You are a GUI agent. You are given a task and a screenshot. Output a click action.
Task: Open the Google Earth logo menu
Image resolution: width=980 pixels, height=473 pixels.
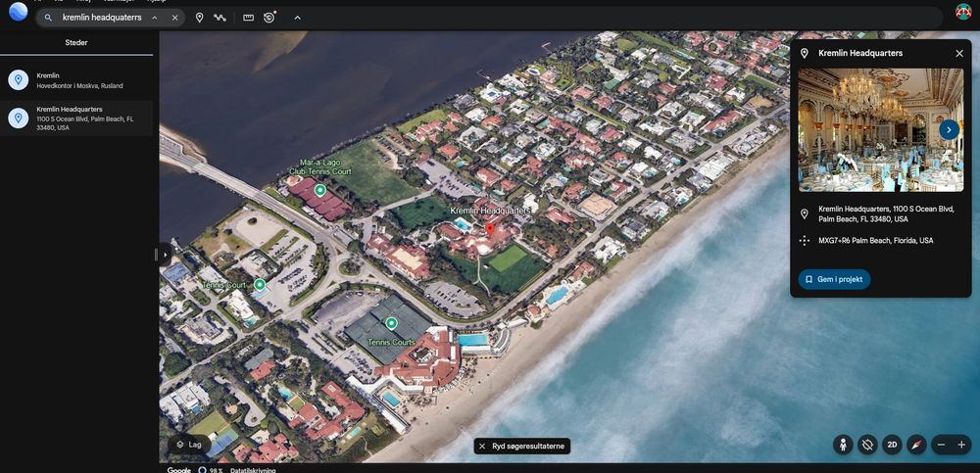18,11
